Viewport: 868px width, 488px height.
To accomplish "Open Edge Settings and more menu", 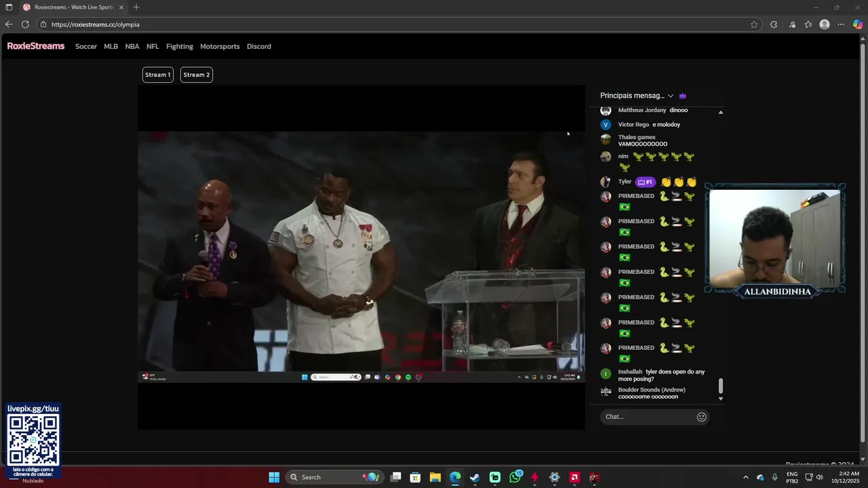I will pyautogui.click(x=841, y=24).
